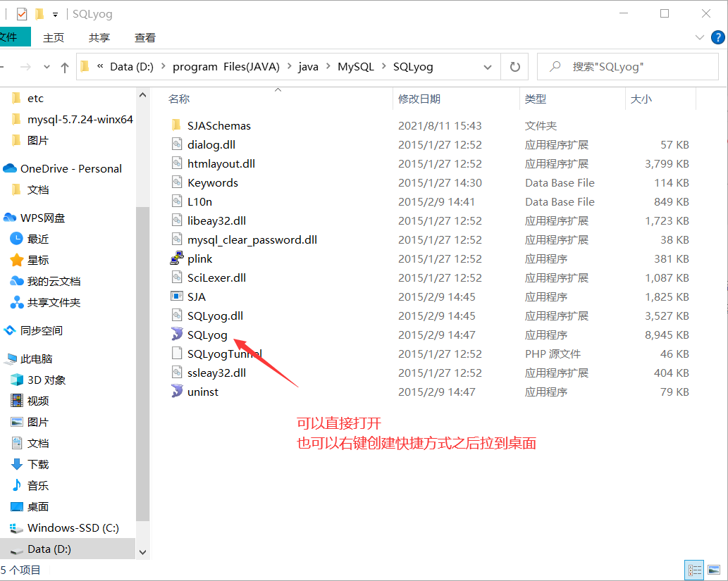Image resolution: width=728 pixels, height=581 pixels.
Task: Open 音乐 folder in sidebar
Action: coord(37,485)
